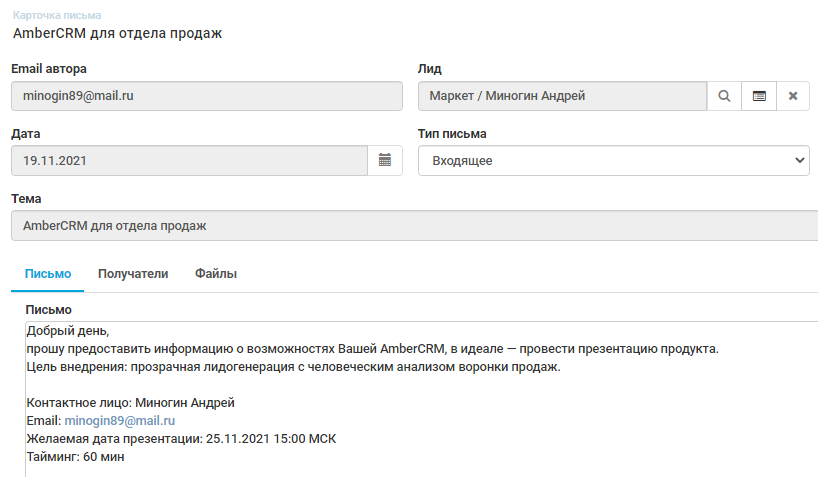Click the Дата field showing 19.11.2021
Image resolution: width=818 pixels, height=477 pixels.
[x=189, y=161]
